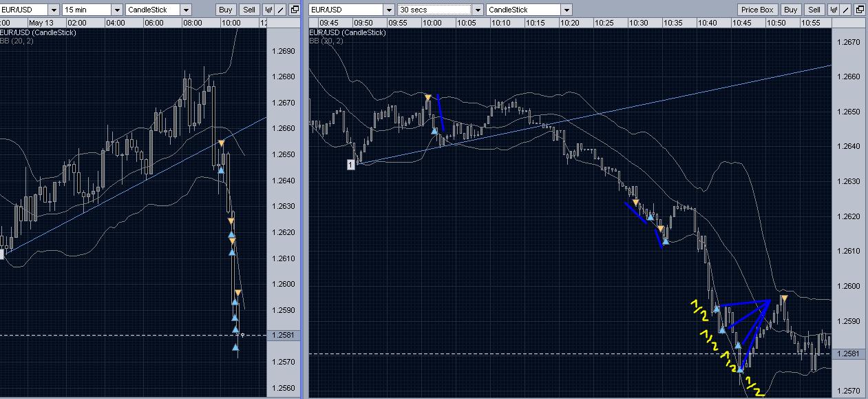
Task: Click Buy in the 15 min chart toolbar
Action: (x=225, y=10)
